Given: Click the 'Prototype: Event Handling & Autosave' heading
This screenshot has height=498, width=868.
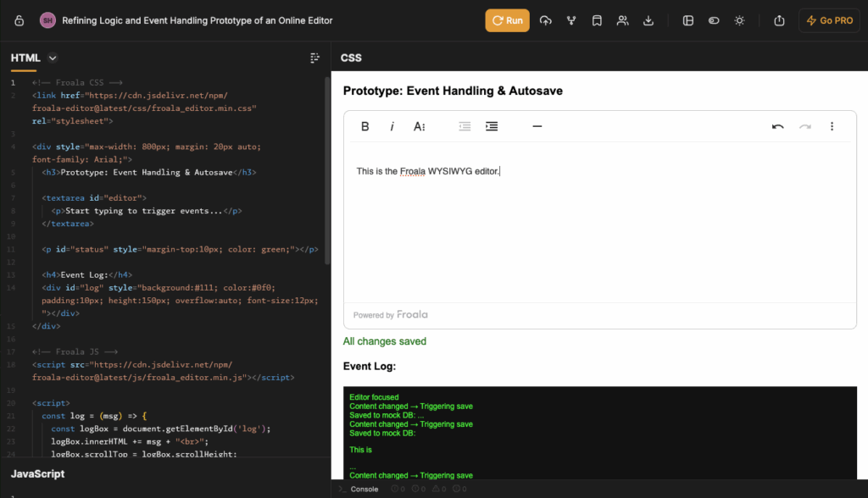Looking at the screenshot, I should click(453, 91).
